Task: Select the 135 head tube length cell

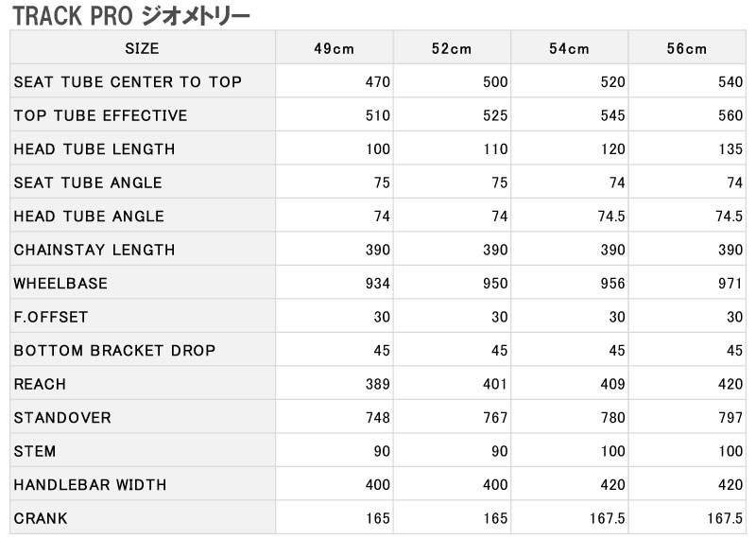Action: [x=687, y=149]
